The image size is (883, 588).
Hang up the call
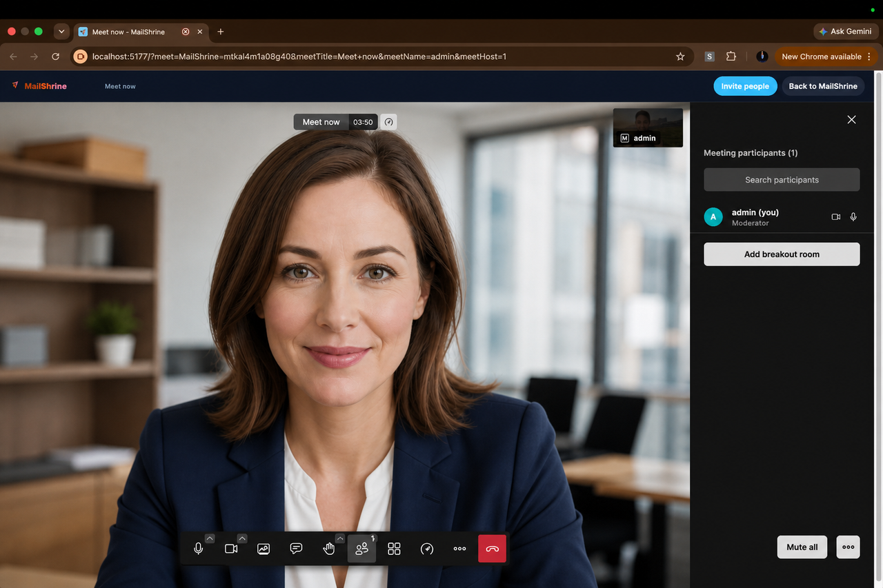(493, 549)
